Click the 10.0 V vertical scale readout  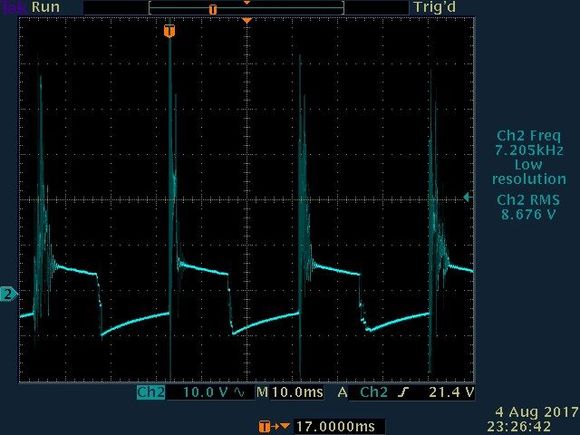tap(205, 392)
